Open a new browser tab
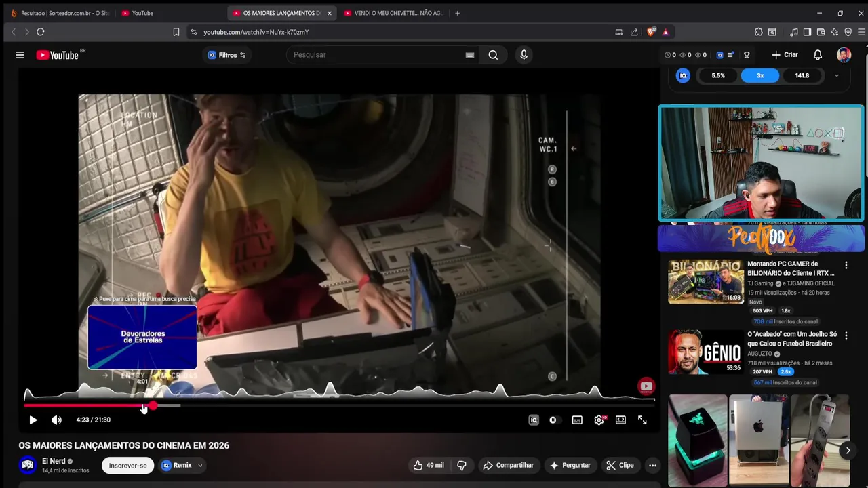Image resolution: width=868 pixels, height=488 pixels. tap(457, 13)
